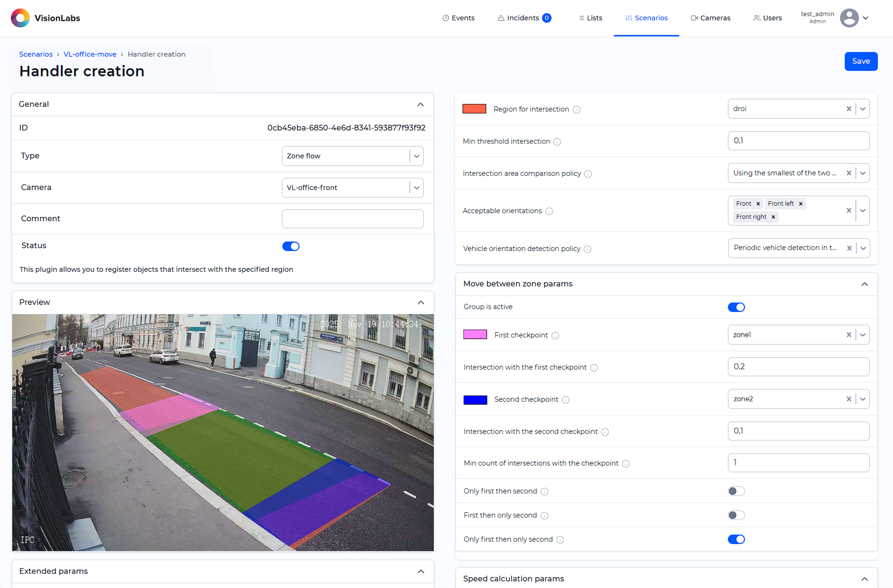The width and height of the screenshot is (893, 588).
Task: Toggle the Status switch off
Action: [x=290, y=246]
